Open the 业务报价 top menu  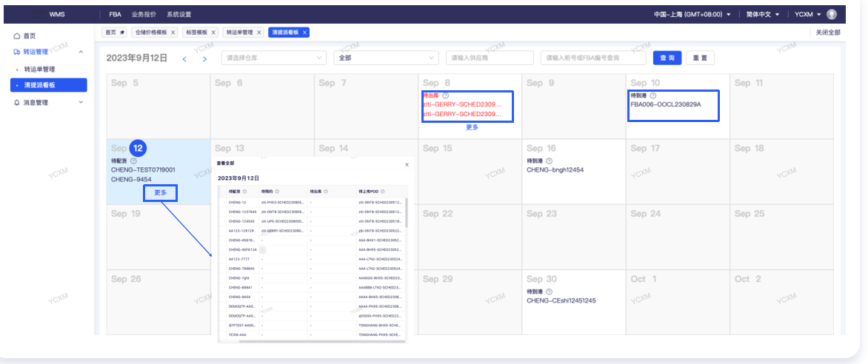144,14
